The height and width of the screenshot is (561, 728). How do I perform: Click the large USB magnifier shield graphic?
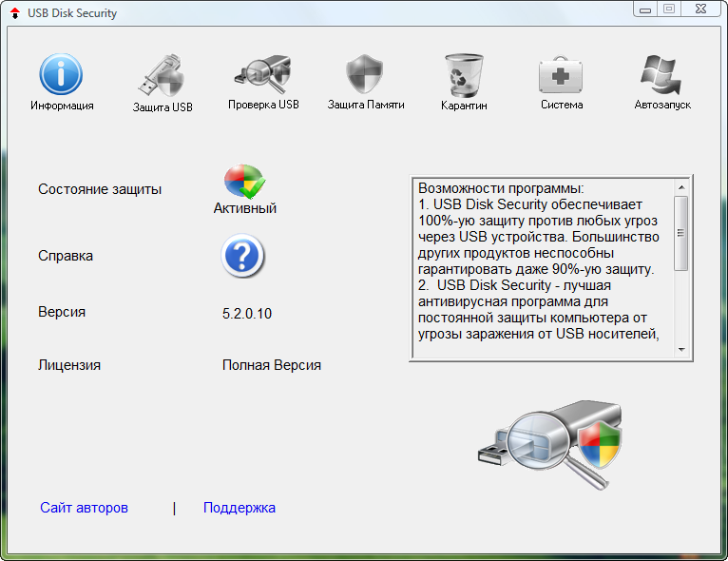[549, 444]
